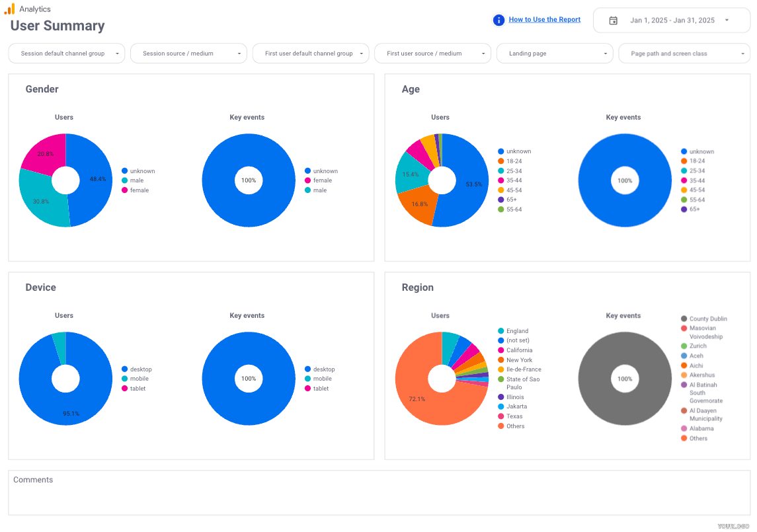Viewport: 757px width, 532px height.
Task: Click the female legend dot in Gender Users
Action: click(x=124, y=190)
